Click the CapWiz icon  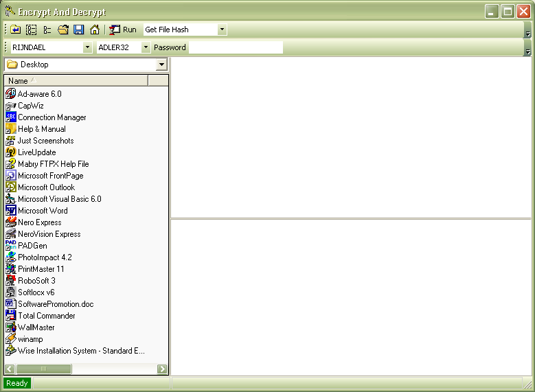pos(10,106)
